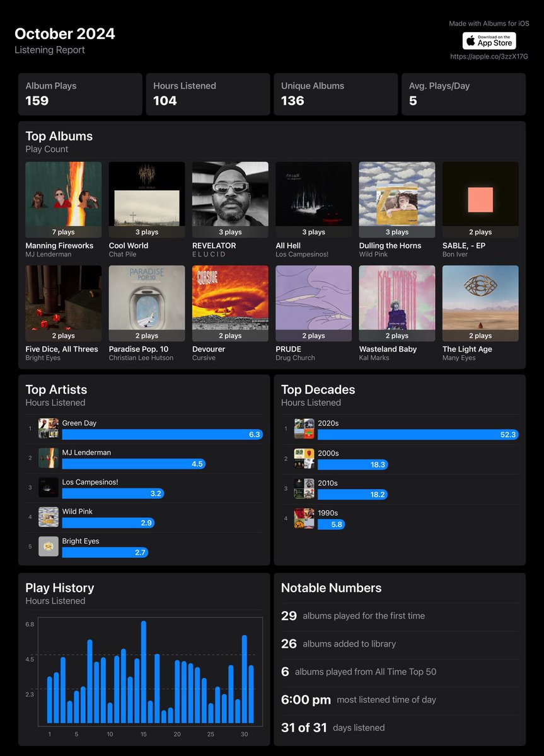
Task: Select the 2020s 52.3 hours bar
Action: (x=419, y=435)
